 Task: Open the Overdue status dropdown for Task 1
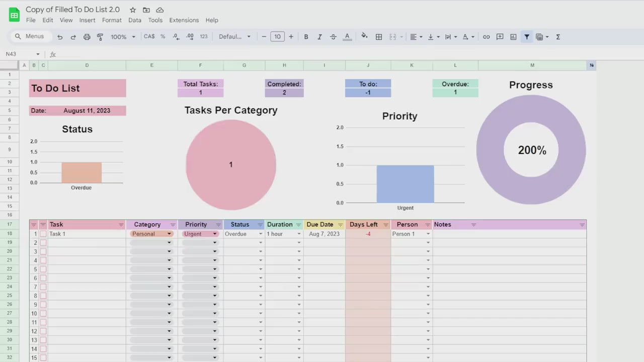click(x=261, y=234)
